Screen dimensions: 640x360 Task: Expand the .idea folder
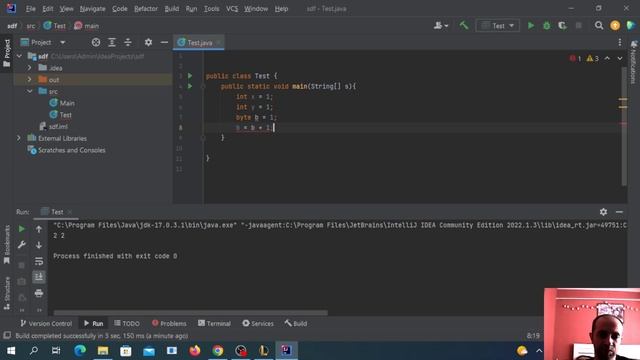(x=29, y=68)
